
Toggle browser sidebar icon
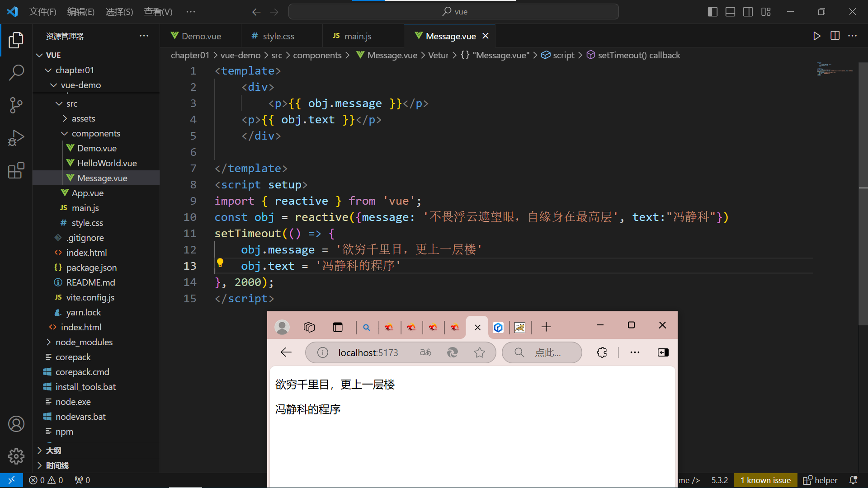pyautogui.click(x=663, y=352)
